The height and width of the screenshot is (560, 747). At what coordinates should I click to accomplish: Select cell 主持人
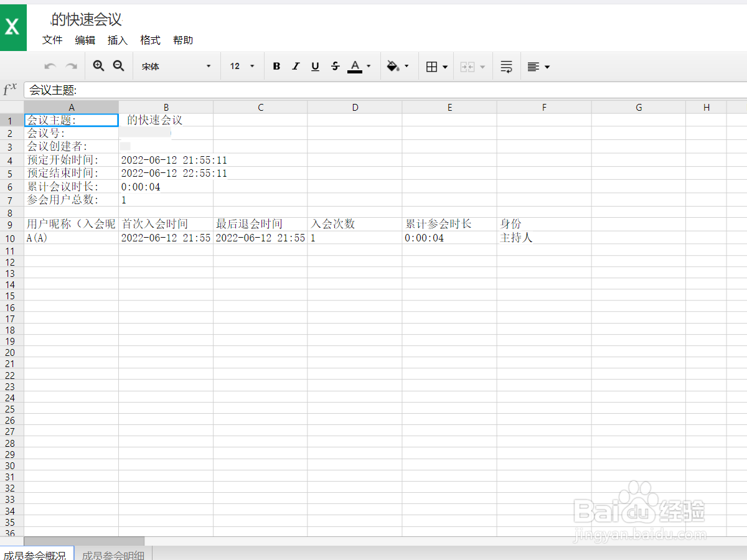click(544, 238)
